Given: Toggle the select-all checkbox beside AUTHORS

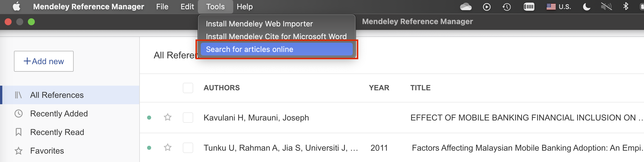Looking at the screenshot, I should pos(188,88).
